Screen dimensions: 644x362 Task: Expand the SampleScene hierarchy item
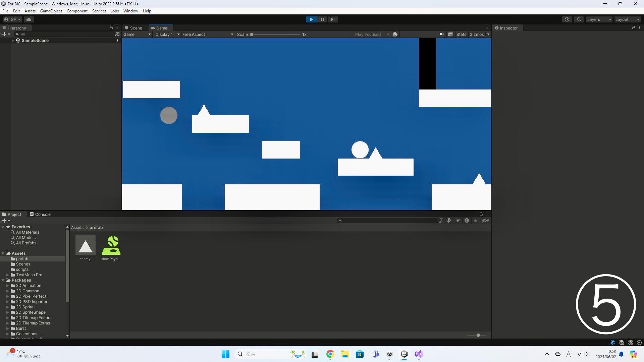click(x=13, y=41)
